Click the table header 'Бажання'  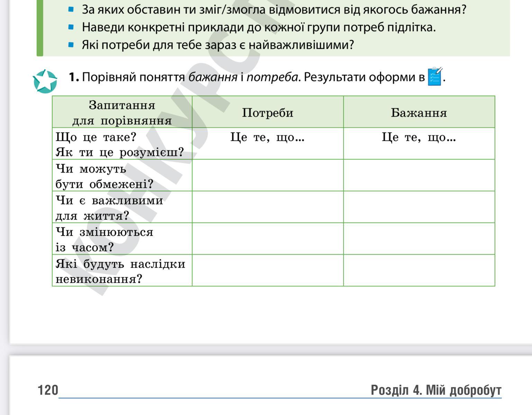[x=419, y=112]
